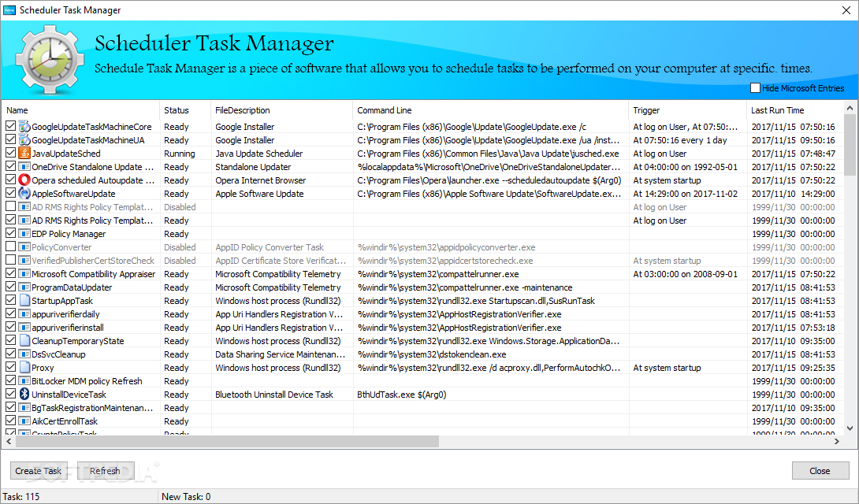859x504 pixels.
Task: Click the horizontal scrollbar left arrow
Action: pos(8,441)
